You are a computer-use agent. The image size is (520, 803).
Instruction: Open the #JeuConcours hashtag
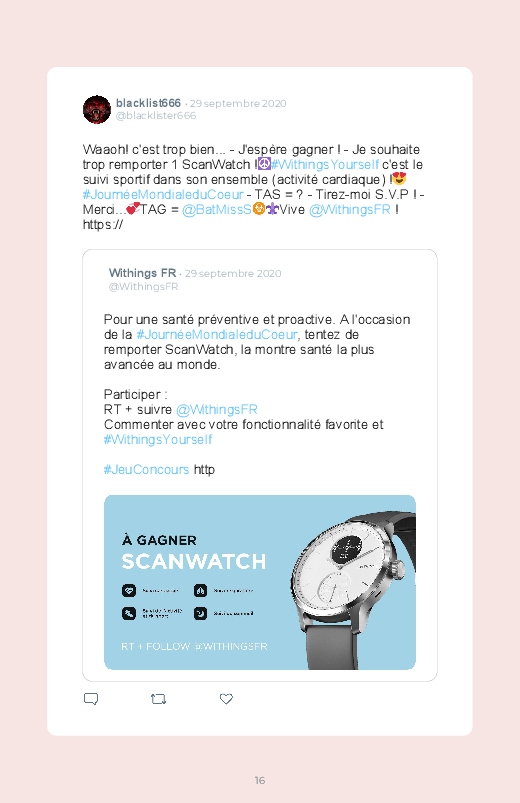147,470
